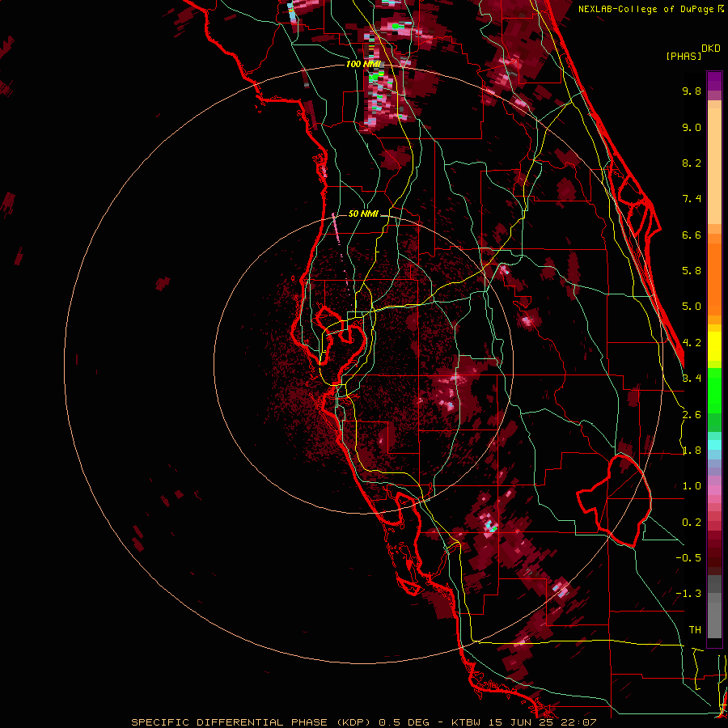Pick the 9.8 value on the scale
The height and width of the screenshot is (728, 728).
pyautogui.click(x=692, y=91)
